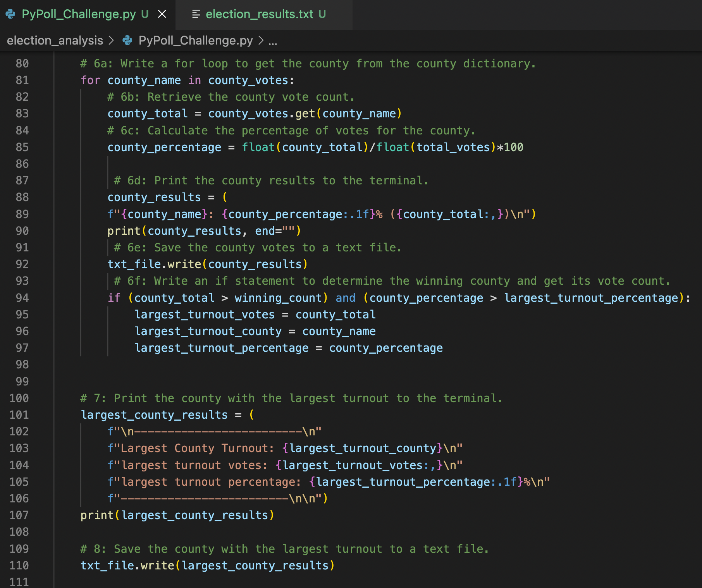This screenshot has height=588, width=702.
Task: Click 'winning_count' in the if statement
Action: (278, 298)
